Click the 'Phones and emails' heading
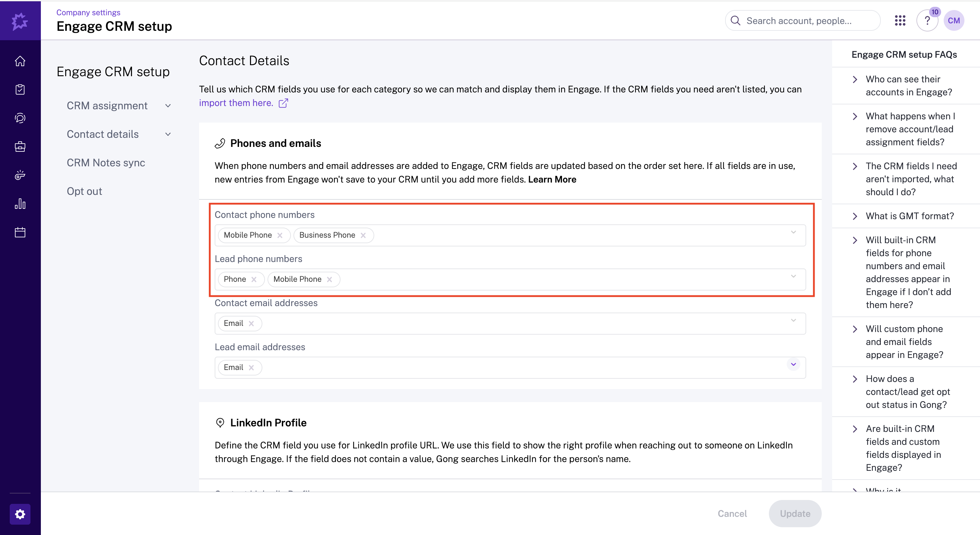Image resolution: width=980 pixels, height=535 pixels. coord(276,143)
